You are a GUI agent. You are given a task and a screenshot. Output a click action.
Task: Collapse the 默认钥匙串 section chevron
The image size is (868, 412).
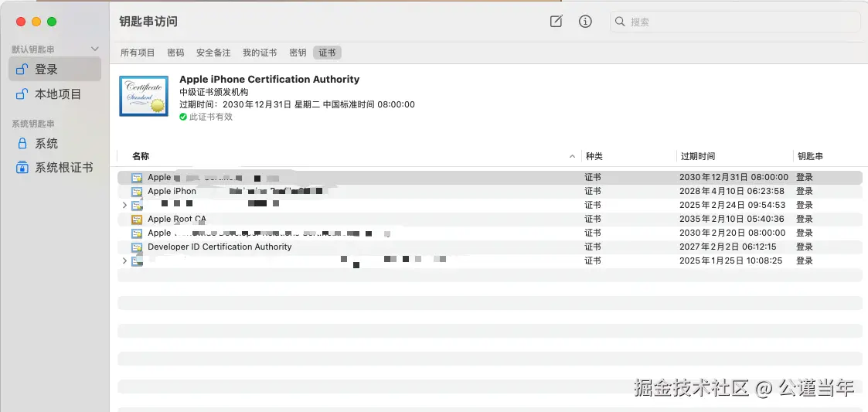94,49
